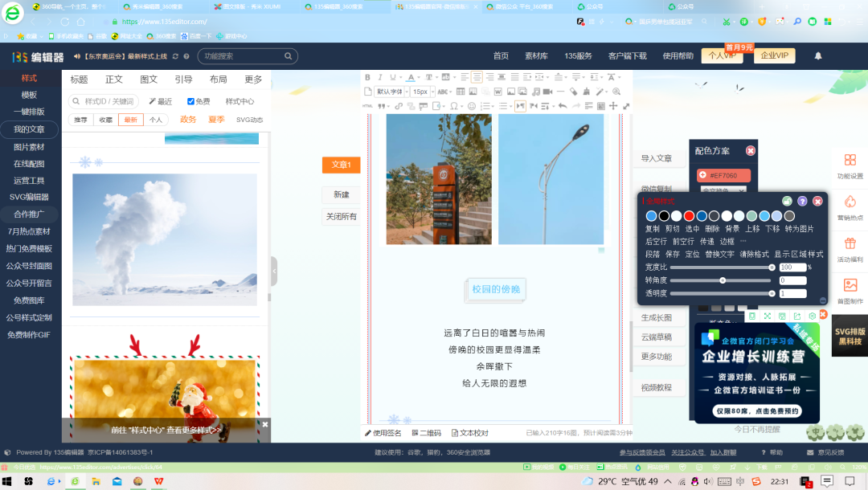The height and width of the screenshot is (490, 868).
Task: Open HTML source code view
Action: [x=368, y=106]
